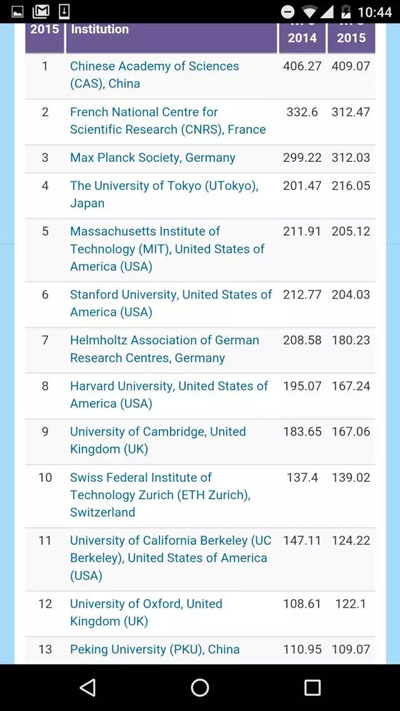Open Helmholtz Association of German Research Centres link
Screen dimensions: 400x711
[x=165, y=349]
